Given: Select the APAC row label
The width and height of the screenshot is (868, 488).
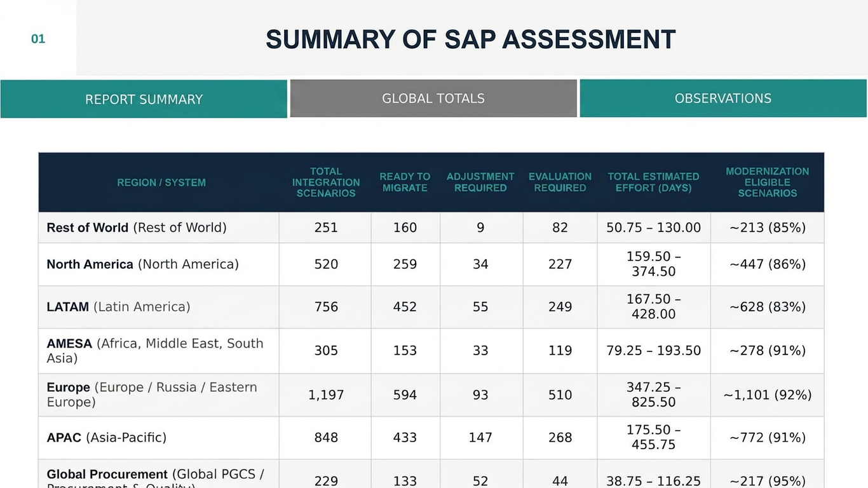Looking at the screenshot, I should (106, 438).
